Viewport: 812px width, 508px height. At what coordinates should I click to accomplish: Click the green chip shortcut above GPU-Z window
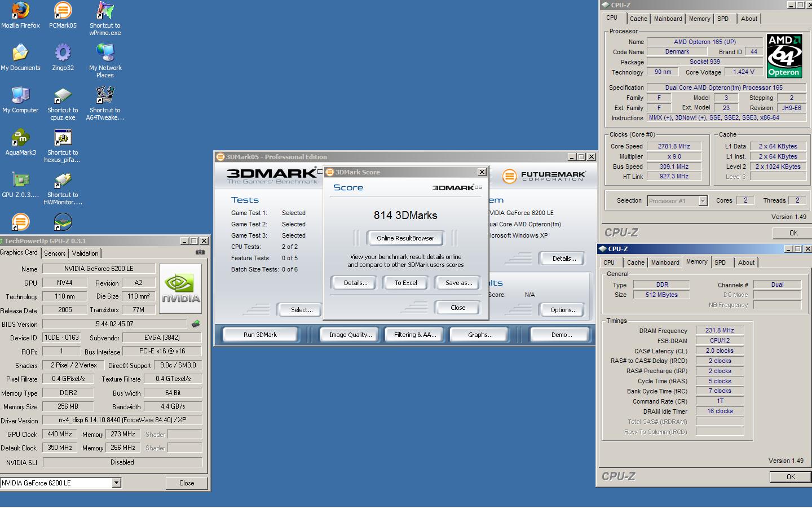[63, 222]
